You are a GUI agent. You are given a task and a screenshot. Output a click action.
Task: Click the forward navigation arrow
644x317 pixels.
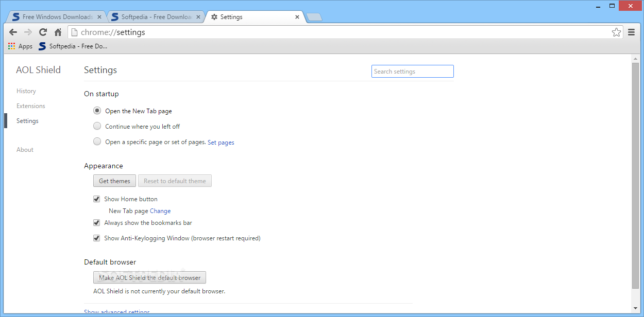[x=28, y=32]
